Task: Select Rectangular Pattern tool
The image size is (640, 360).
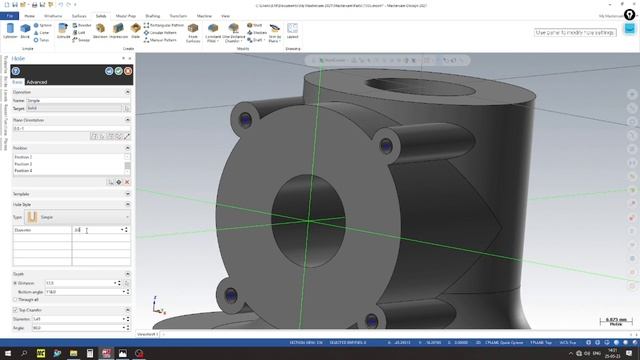Action: pyautogui.click(x=164, y=25)
